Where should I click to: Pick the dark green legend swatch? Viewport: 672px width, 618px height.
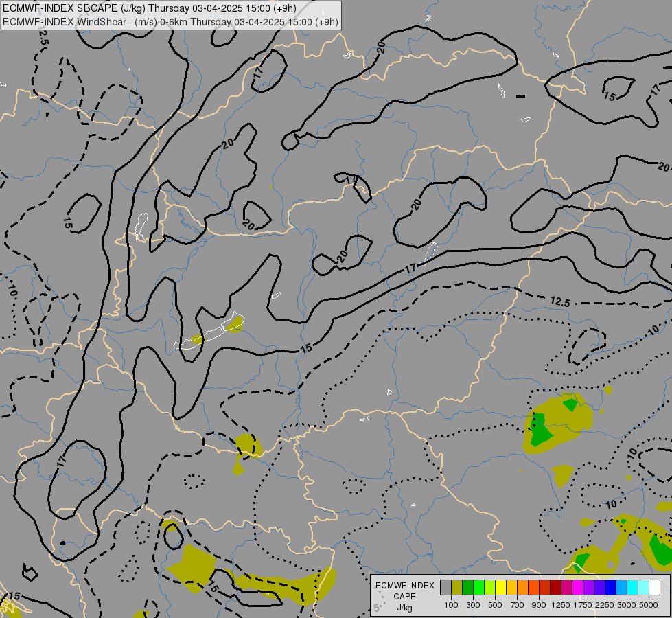[x=467, y=588]
